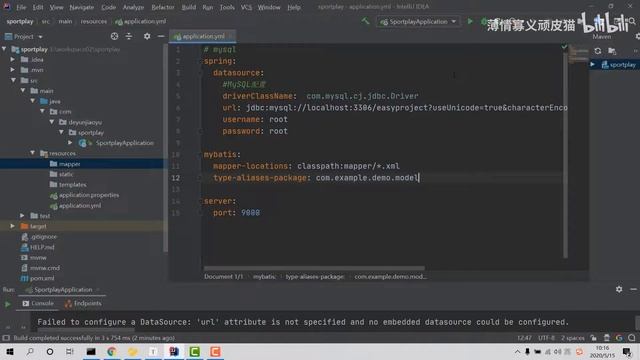Expand the SportplayApplication class node

(x=70, y=143)
